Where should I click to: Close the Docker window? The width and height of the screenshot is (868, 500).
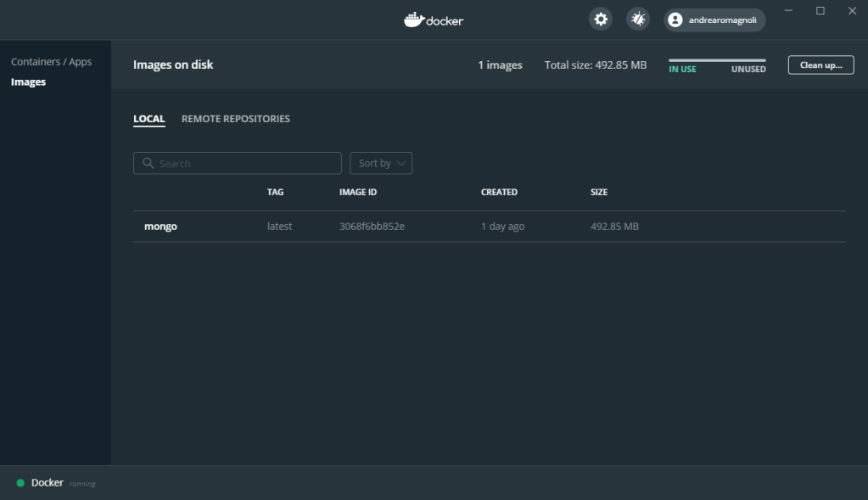pyautogui.click(x=853, y=10)
